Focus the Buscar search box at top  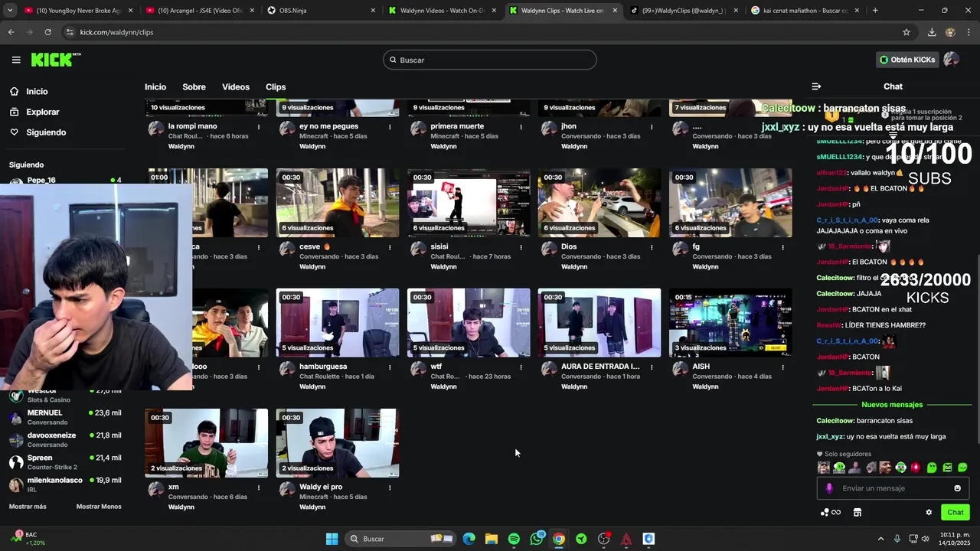(490, 60)
